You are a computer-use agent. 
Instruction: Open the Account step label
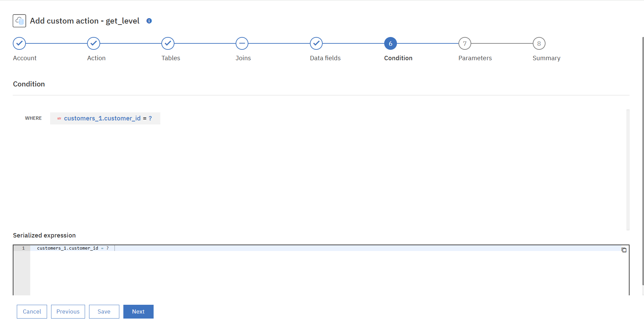tap(25, 58)
